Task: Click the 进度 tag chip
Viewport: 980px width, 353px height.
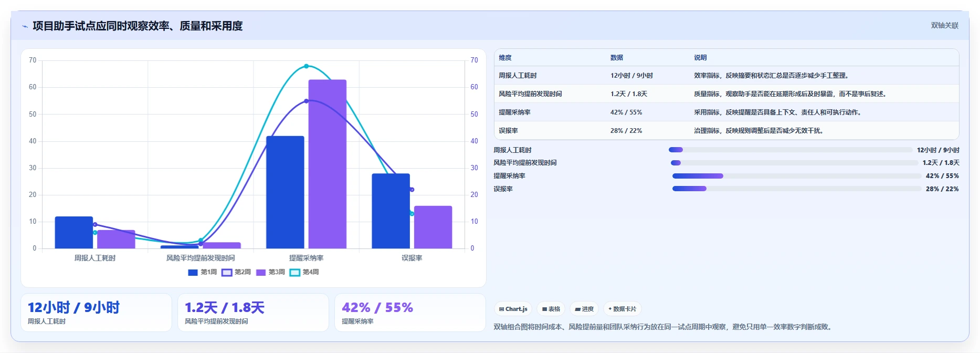Action: 584,309
